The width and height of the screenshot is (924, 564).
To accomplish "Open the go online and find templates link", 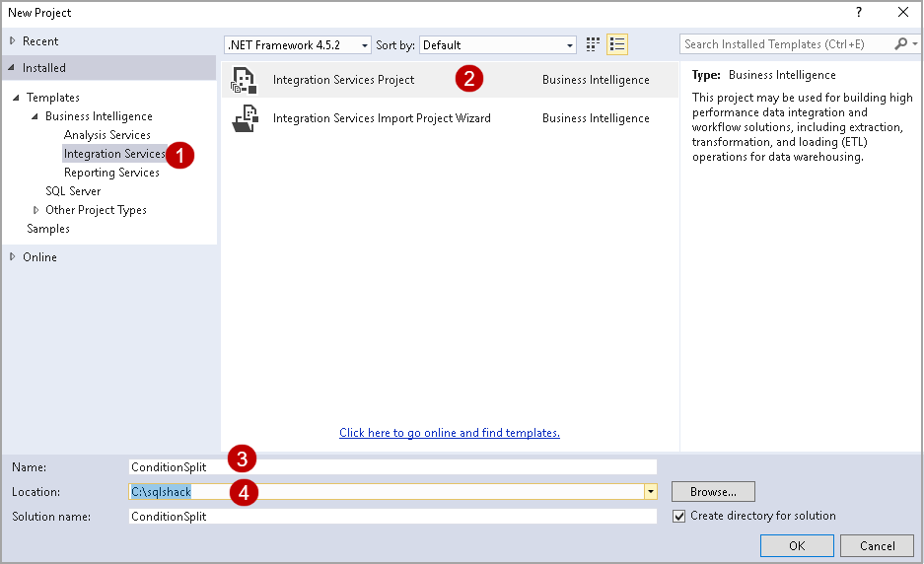I will pyautogui.click(x=449, y=433).
